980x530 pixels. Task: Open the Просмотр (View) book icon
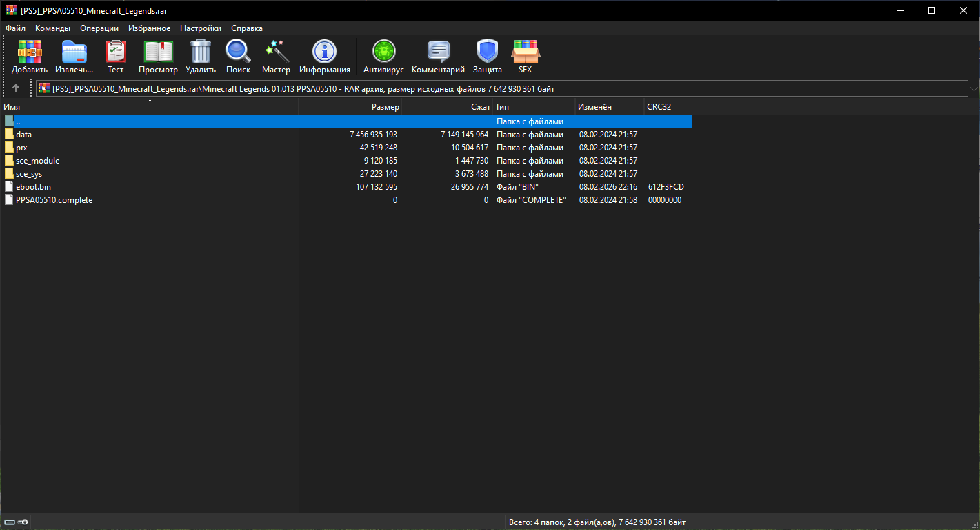[158, 52]
